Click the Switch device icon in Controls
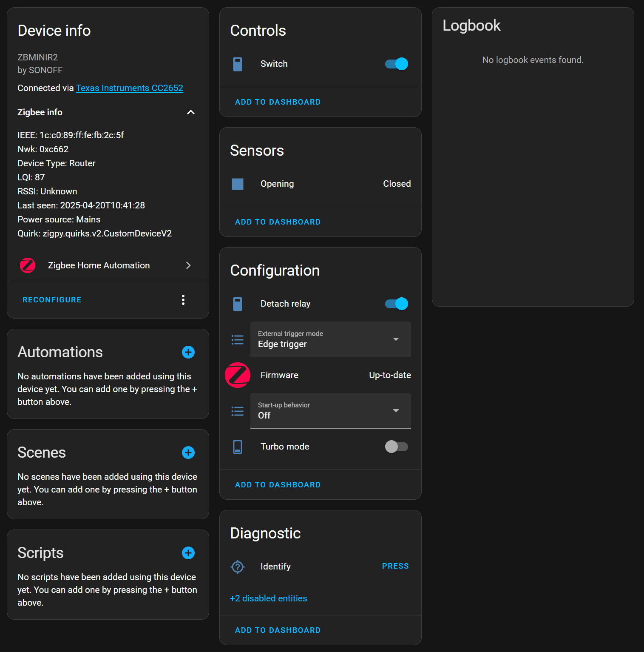 click(238, 64)
